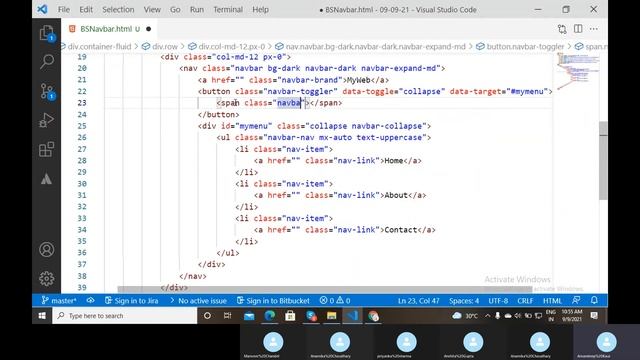Image resolution: width=640 pixels, height=360 pixels.
Task: Close the BSNavbar.html tab unsaved dot
Action: (149, 29)
